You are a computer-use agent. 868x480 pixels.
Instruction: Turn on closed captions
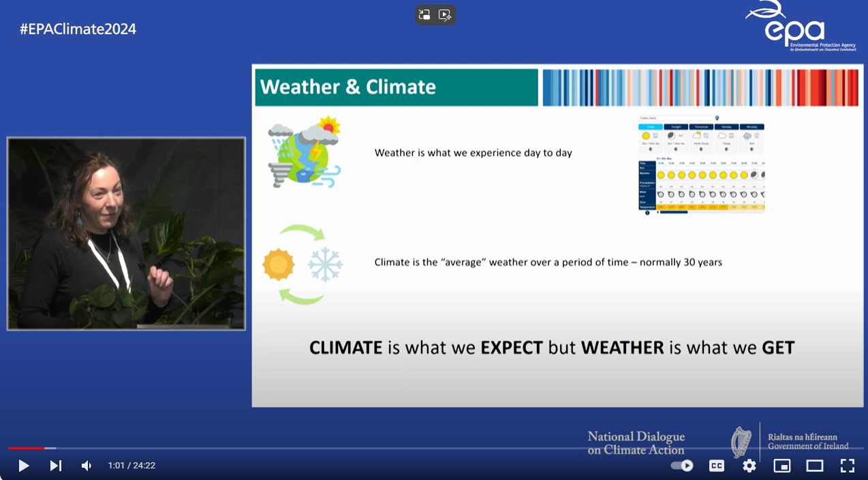pyautogui.click(x=717, y=466)
